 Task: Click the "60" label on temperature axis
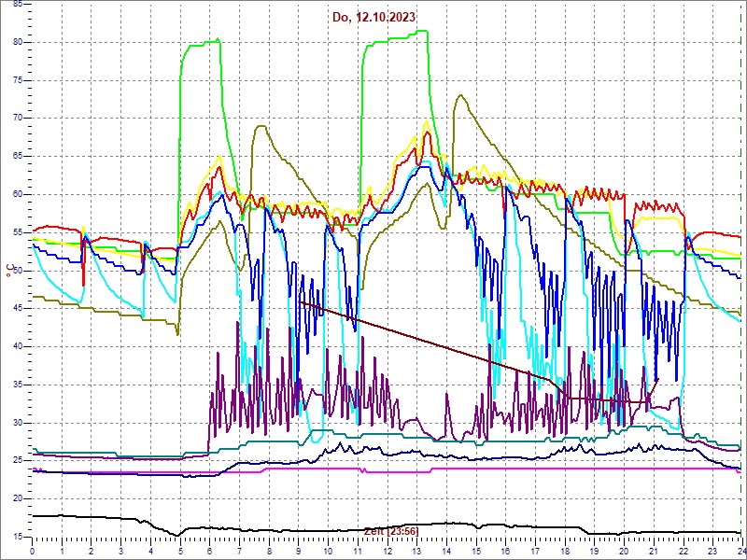(17, 195)
